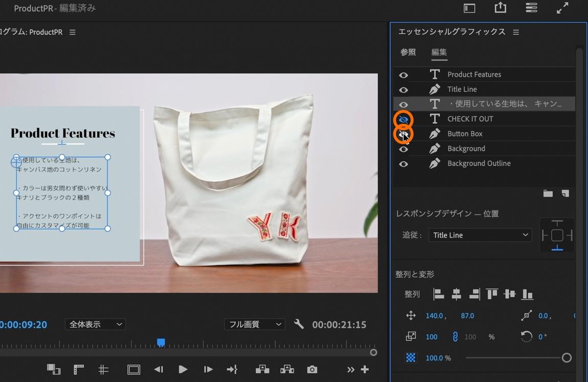
Task: Step forward one frame
Action: pyautogui.click(x=208, y=370)
